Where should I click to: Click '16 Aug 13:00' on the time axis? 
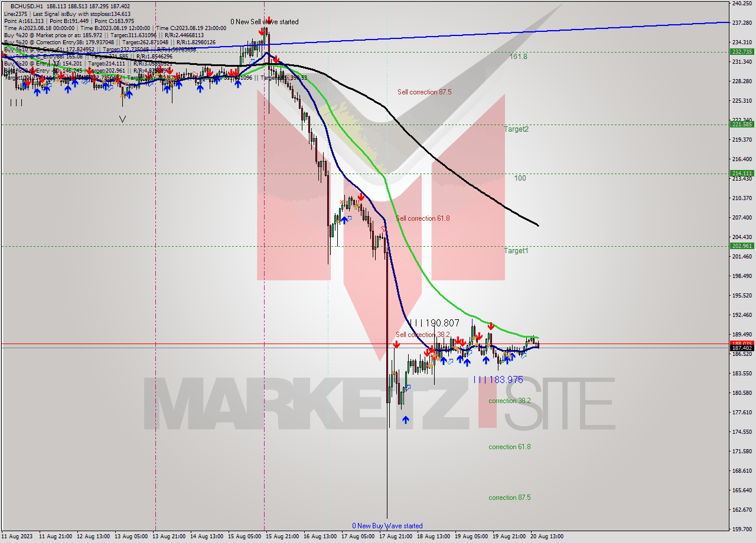[x=320, y=537]
